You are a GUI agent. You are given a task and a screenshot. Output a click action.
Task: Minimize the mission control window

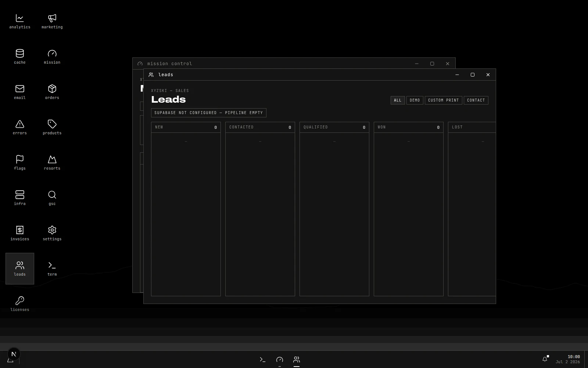click(417, 64)
